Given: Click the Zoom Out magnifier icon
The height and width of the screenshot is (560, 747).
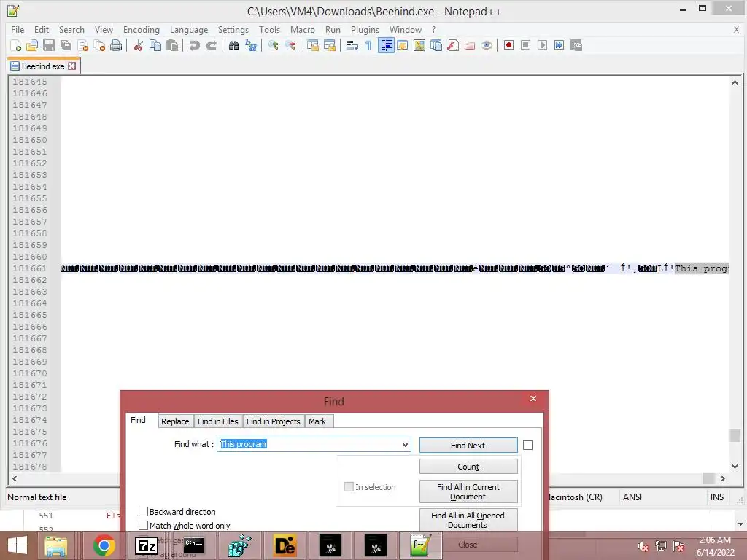Looking at the screenshot, I should point(290,45).
